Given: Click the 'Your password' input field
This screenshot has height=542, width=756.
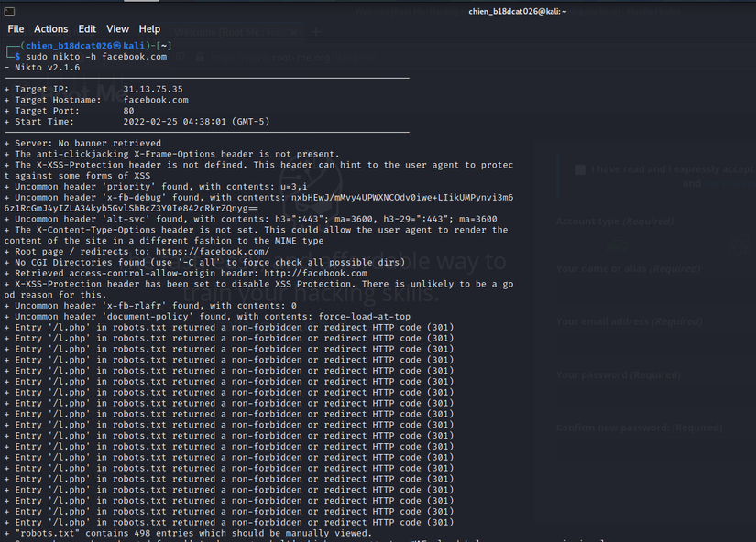Looking at the screenshot, I should [x=656, y=398].
